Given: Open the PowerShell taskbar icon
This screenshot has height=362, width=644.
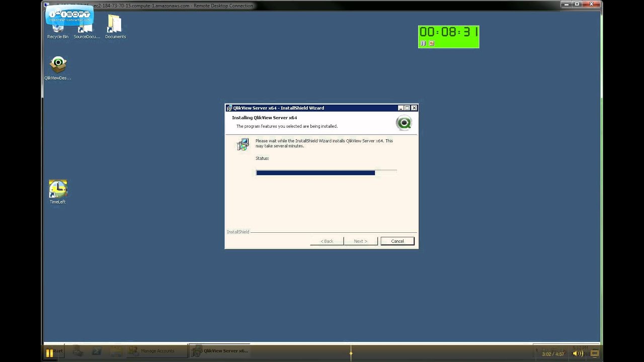Looking at the screenshot, I should 97,351.
